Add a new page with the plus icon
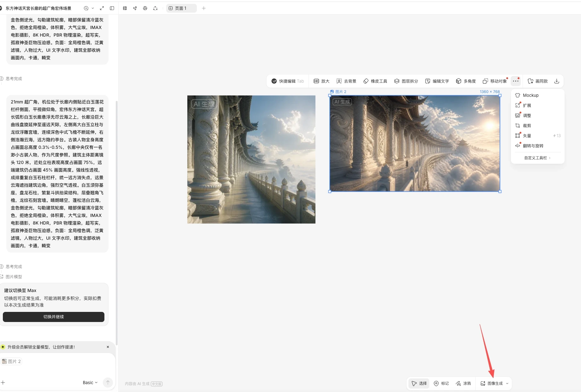Image resolution: width=581 pixels, height=392 pixels. (x=204, y=8)
